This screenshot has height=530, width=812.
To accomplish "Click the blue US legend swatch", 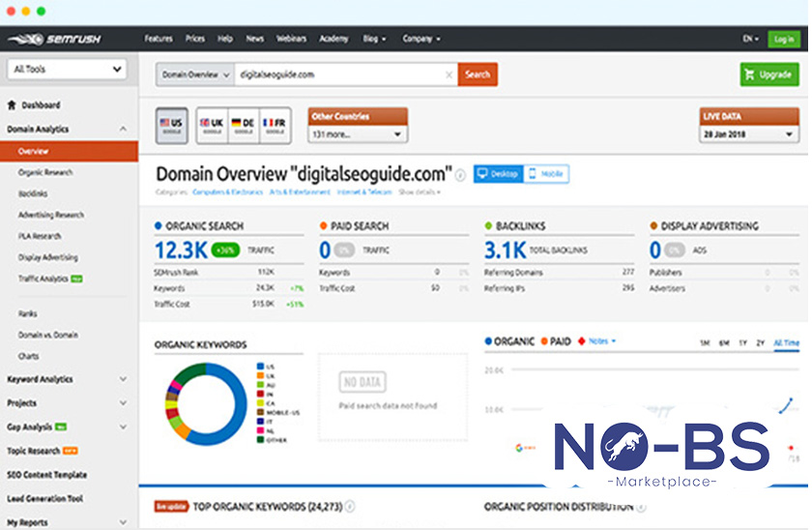I will tap(260, 367).
